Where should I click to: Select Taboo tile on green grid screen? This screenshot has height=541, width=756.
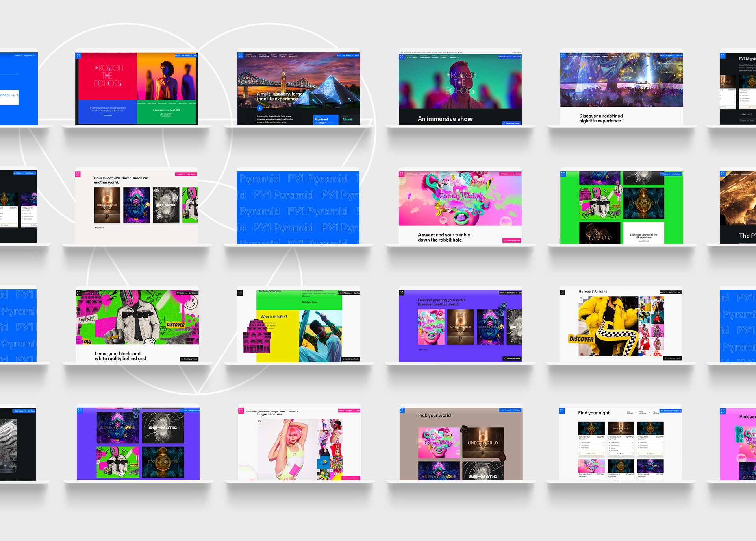click(600, 233)
